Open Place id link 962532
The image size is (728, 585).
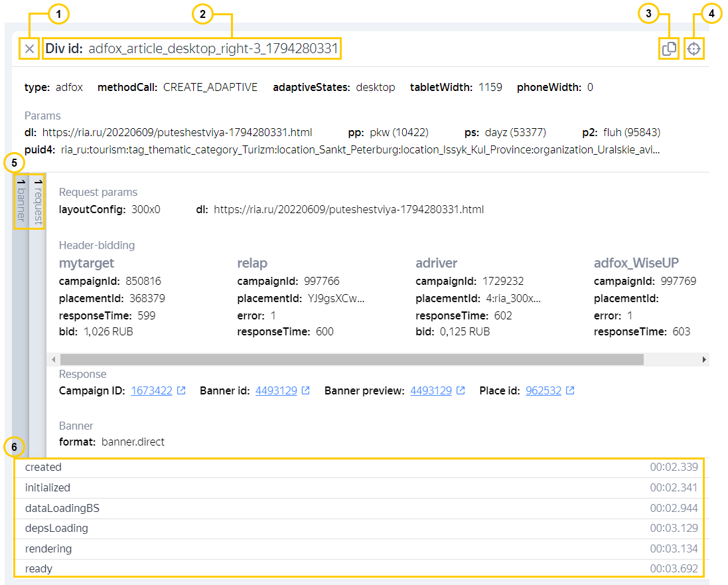pos(544,390)
